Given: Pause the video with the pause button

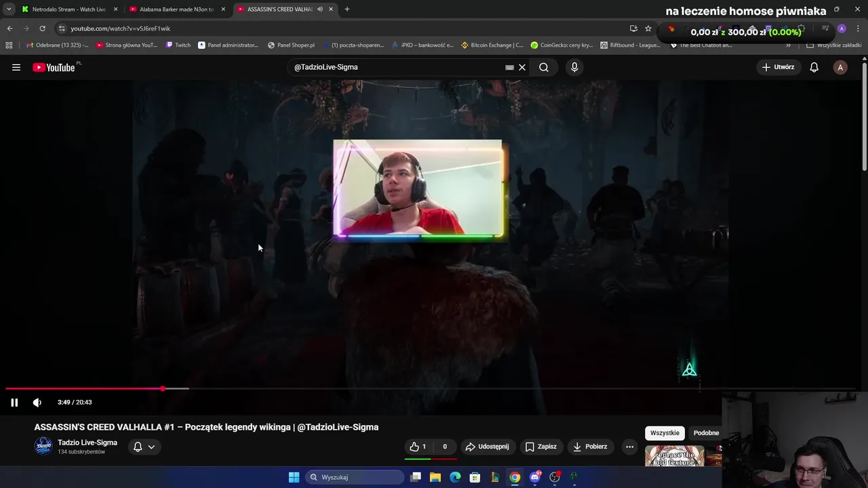Looking at the screenshot, I should (x=14, y=403).
